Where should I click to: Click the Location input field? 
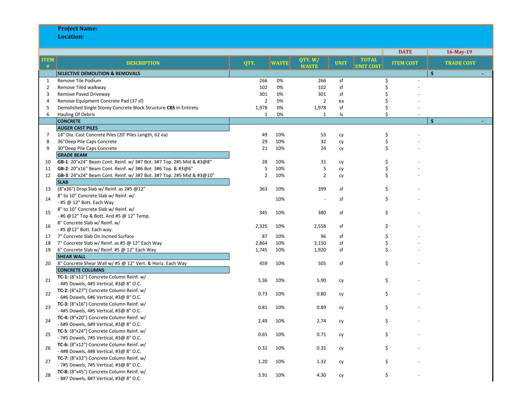pos(70,37)
